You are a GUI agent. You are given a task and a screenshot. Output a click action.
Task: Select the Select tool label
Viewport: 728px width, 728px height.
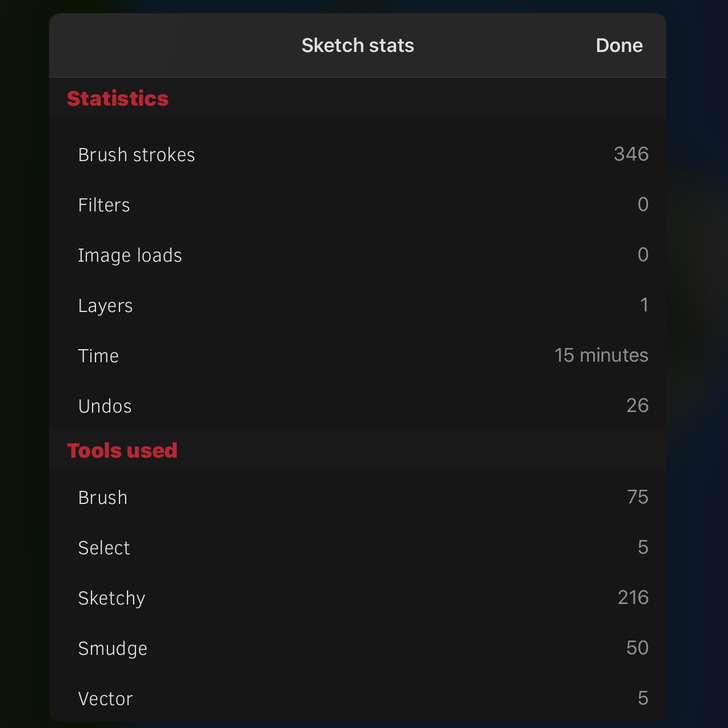104,548
